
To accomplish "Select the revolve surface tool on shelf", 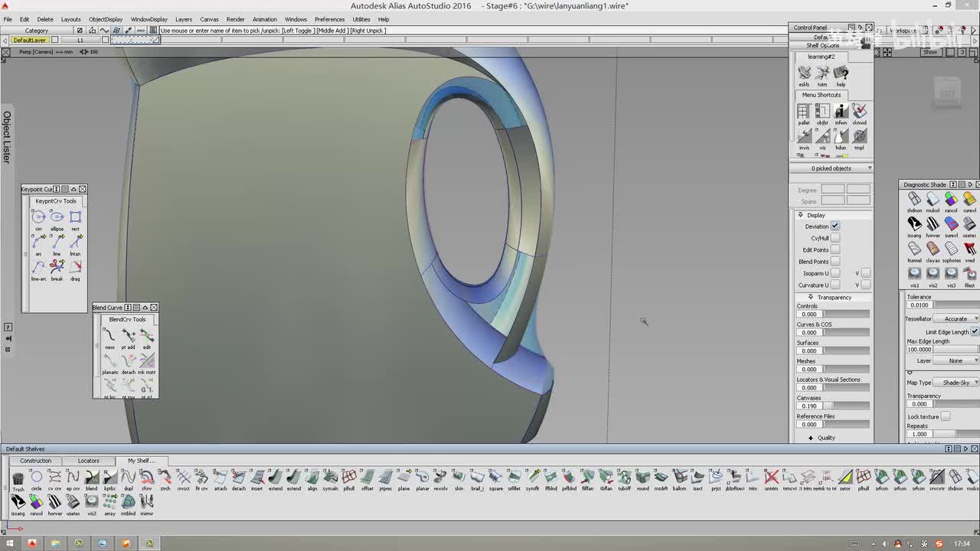I will 440,479.
